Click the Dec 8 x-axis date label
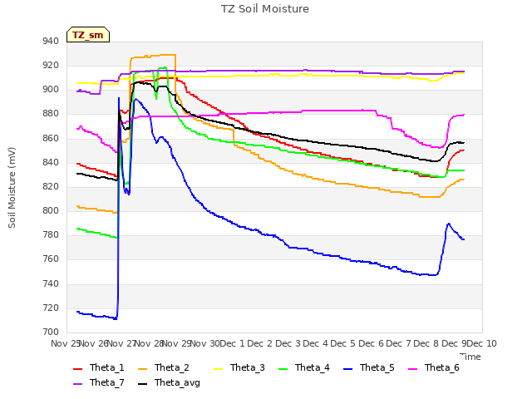Screen dimensions: 532x399 coord(426,343)
